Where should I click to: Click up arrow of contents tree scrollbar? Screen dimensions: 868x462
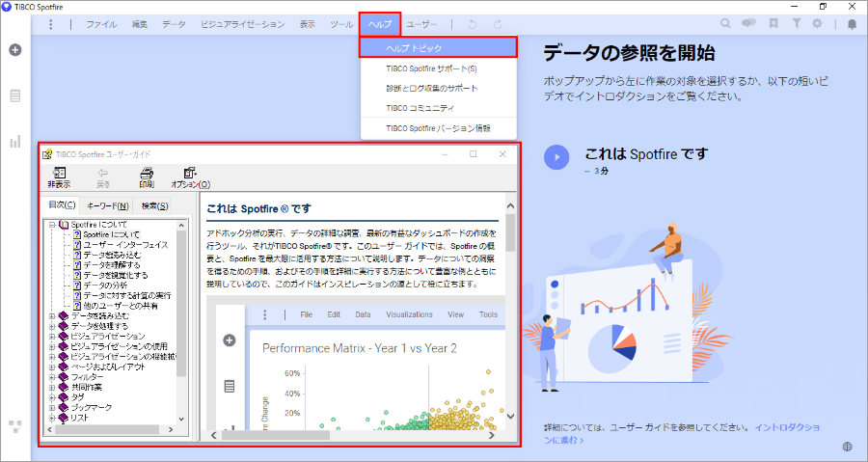point(181,225)
